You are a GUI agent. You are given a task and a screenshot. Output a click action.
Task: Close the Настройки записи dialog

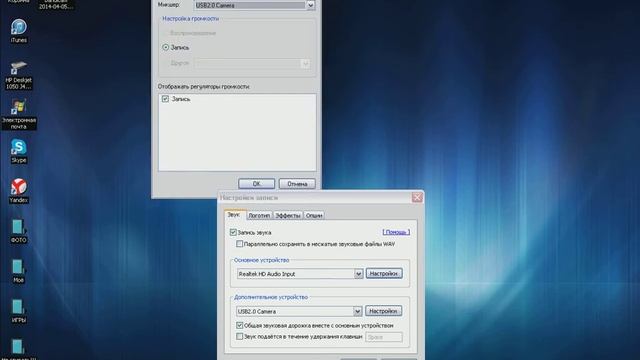(x=417, y=198)
